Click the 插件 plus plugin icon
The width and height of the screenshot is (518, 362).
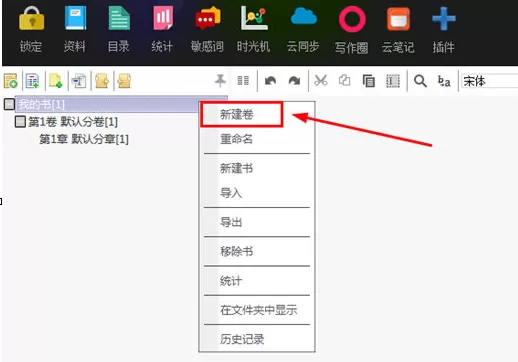444,19
